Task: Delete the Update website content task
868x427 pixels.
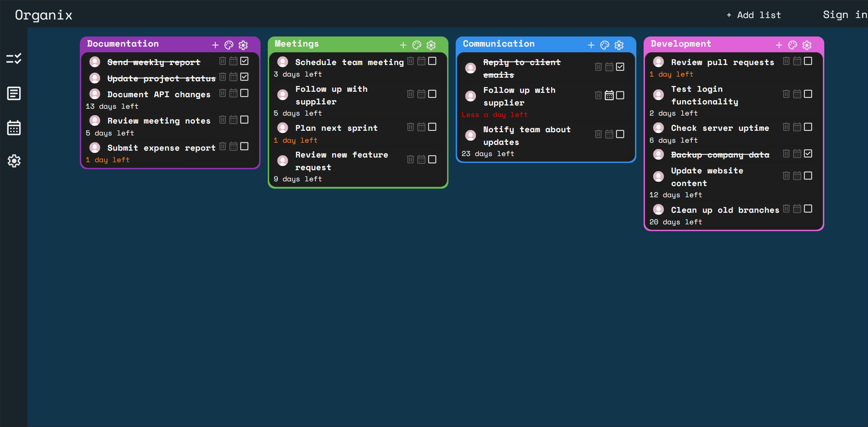Action: point(786,176)
